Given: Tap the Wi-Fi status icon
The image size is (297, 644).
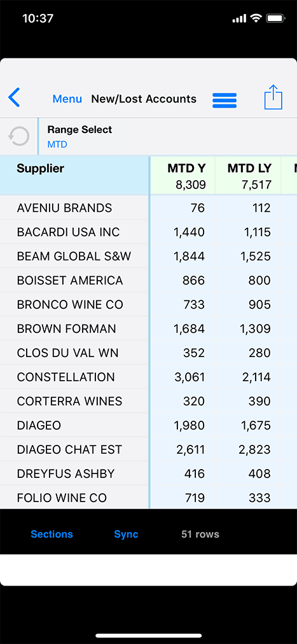Looking at the screenshot, I should pos(256,18).
